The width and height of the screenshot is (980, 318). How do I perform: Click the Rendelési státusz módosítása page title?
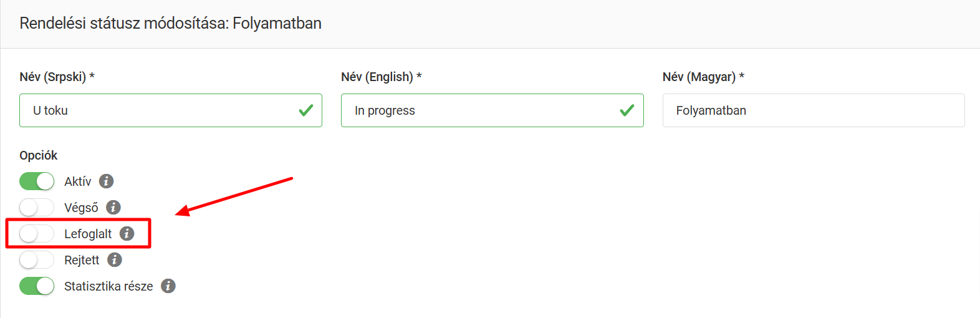pos(170,23)
